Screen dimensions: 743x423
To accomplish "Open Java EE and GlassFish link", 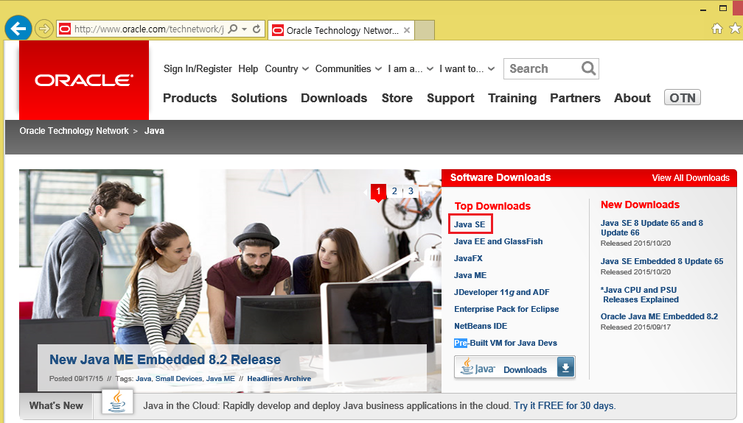I will (x=498, y=242).
